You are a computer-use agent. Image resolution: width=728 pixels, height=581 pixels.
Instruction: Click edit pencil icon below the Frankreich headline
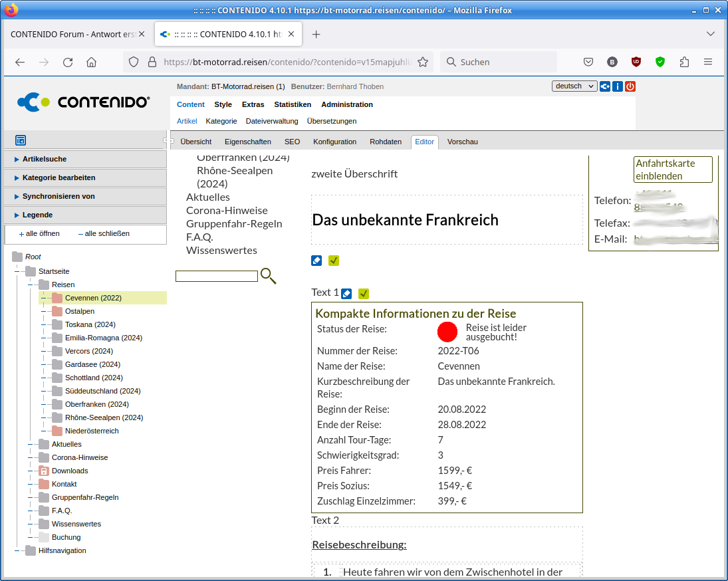click(x=316, y=261)
